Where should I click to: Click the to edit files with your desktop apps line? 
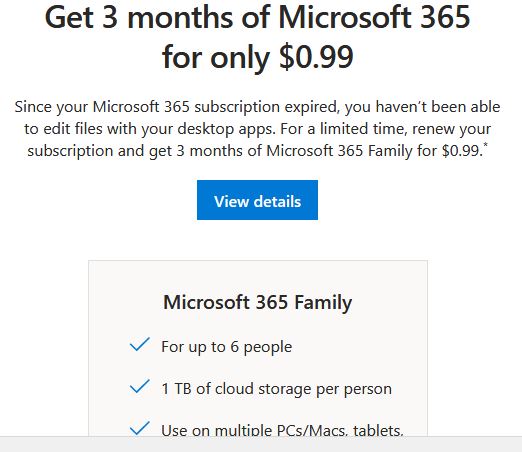150,129
